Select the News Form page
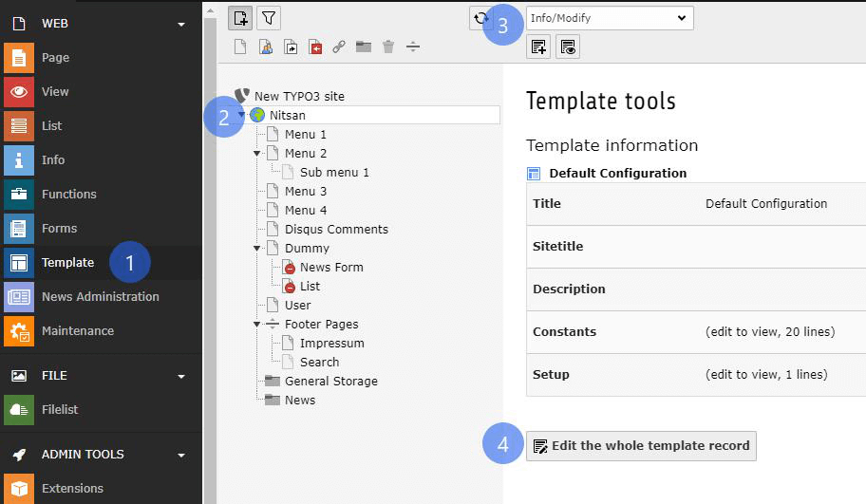This screenshot has height=504, width=866. point(331,267)
